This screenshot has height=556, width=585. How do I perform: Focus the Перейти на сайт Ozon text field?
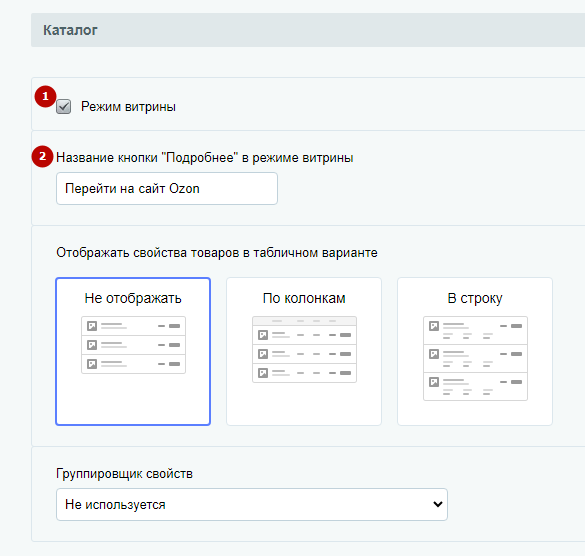167,188
